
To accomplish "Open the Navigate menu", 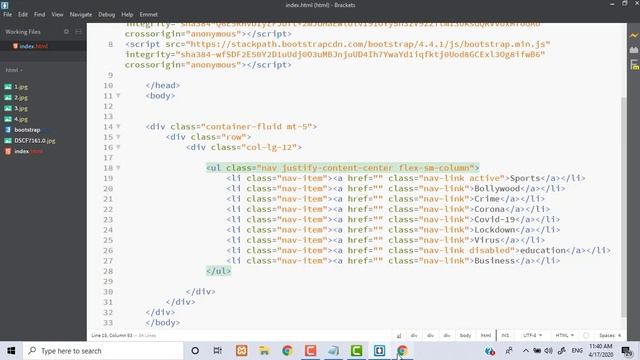I will (81, 14).
